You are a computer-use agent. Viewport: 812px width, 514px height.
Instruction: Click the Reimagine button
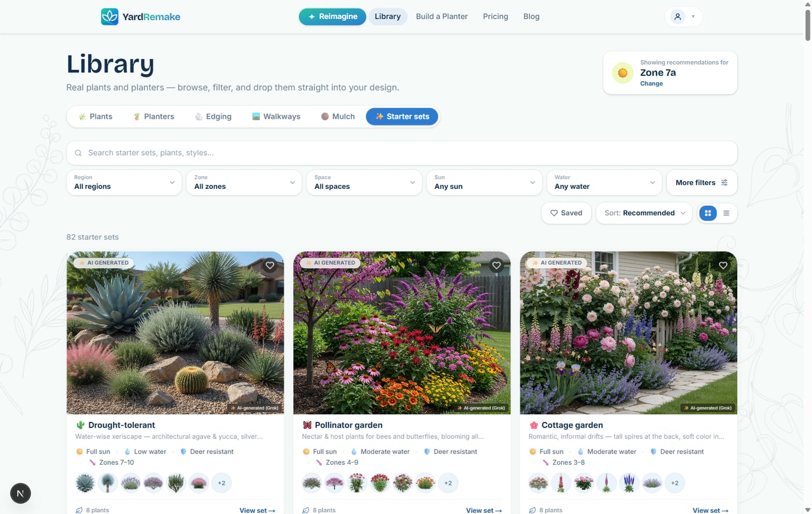click(x=332, y=17)
